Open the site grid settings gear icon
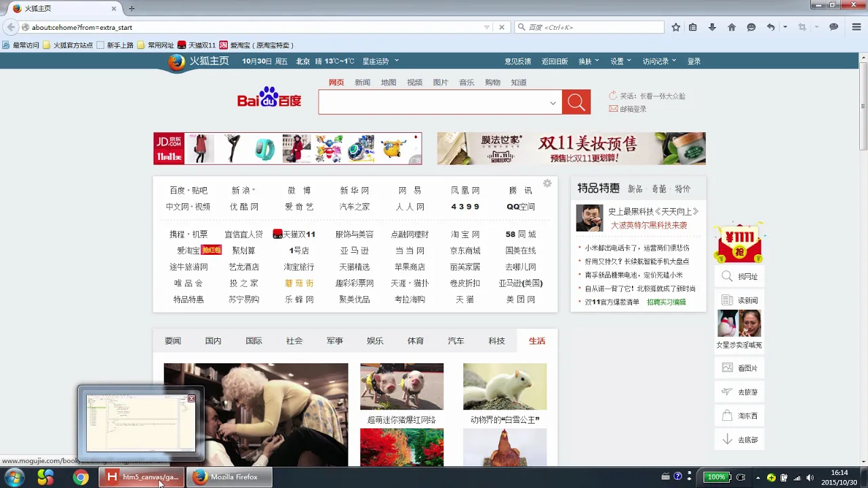The image size is (868, 488). (547, 183)
